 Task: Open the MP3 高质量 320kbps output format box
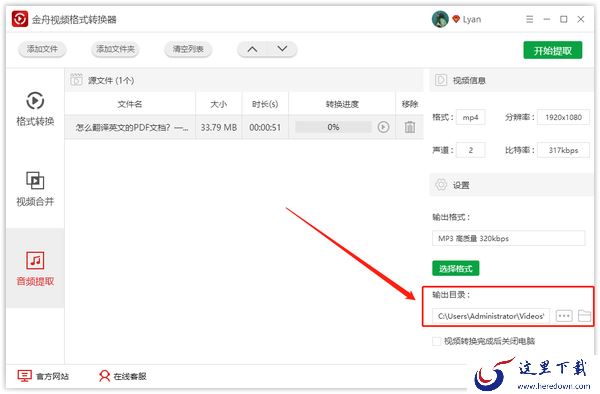point(508,238)
